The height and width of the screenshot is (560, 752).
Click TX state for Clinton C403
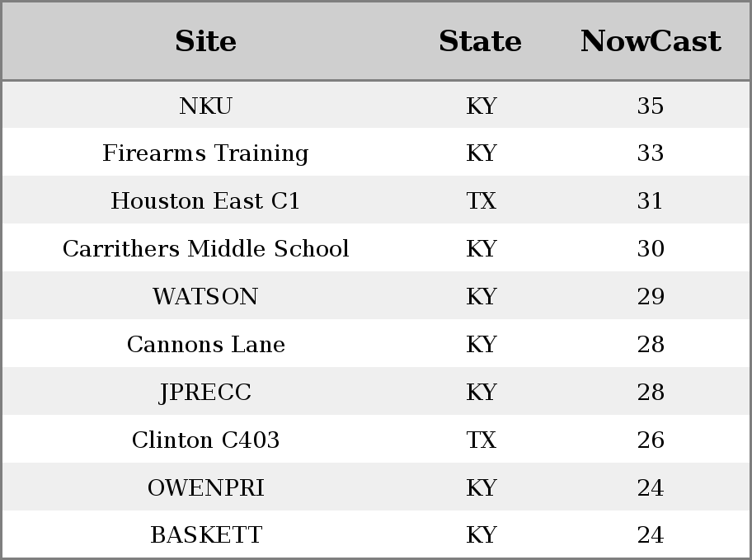click(481, 440)
